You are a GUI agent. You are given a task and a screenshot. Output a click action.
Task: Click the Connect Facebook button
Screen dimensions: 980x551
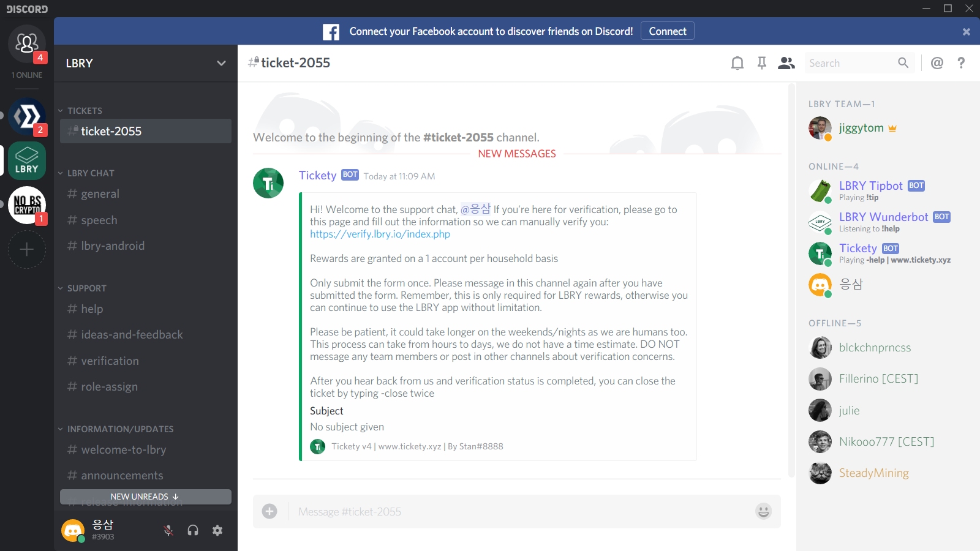click(668, 31)
